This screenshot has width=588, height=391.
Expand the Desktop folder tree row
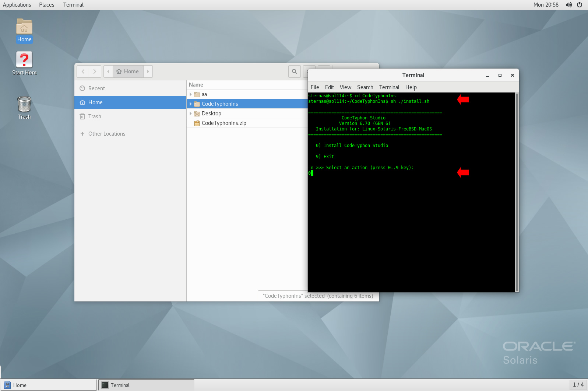[x=190, y=114]
